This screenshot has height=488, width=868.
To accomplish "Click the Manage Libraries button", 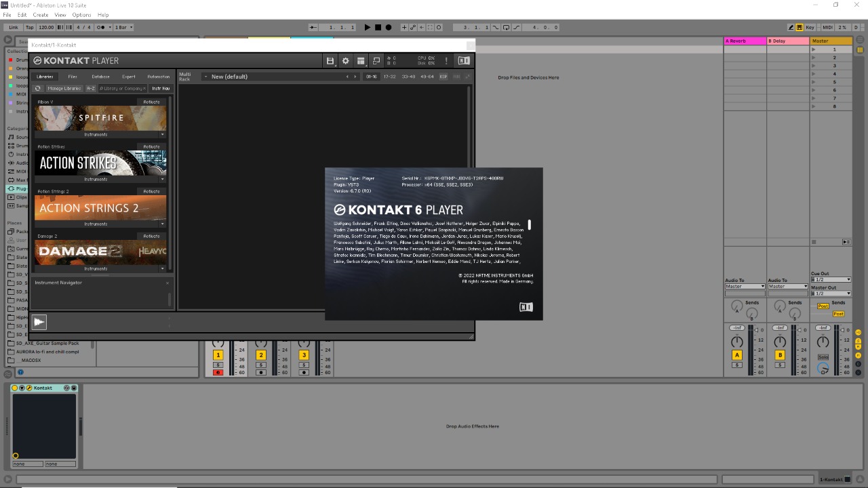I will click(x=65, y=88).
